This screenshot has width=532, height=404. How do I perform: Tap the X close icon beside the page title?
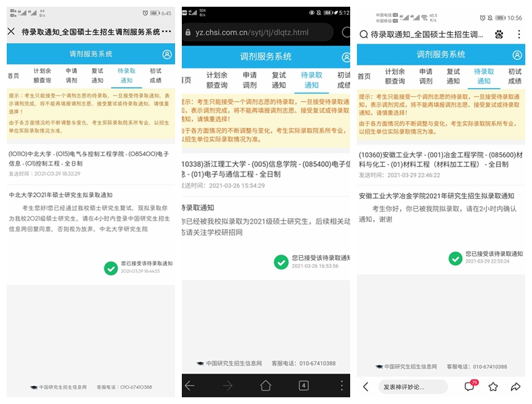coord(11,32)
